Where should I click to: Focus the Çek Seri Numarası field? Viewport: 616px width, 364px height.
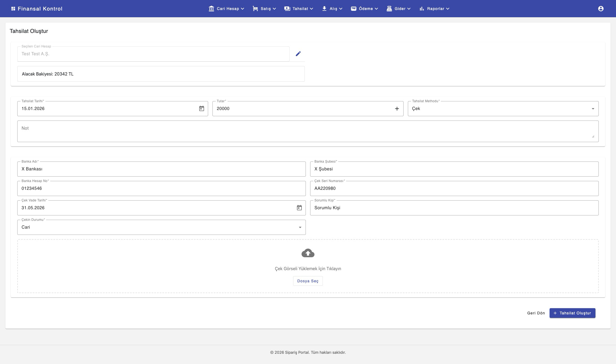pyautogui.click(x=454, y=188)
